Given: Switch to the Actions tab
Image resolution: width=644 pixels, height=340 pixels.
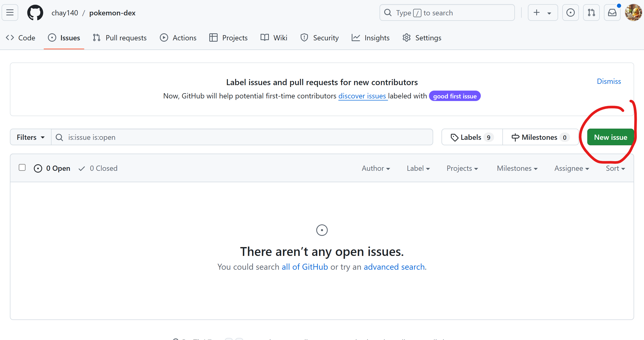Looking at the screenshot, I should [x=178, y=38].
